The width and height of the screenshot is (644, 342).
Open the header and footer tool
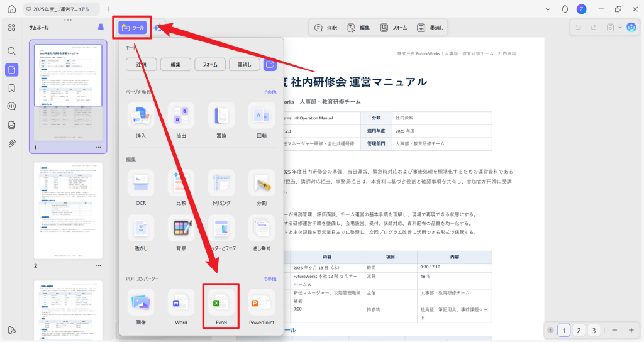(x=221, y=235)
